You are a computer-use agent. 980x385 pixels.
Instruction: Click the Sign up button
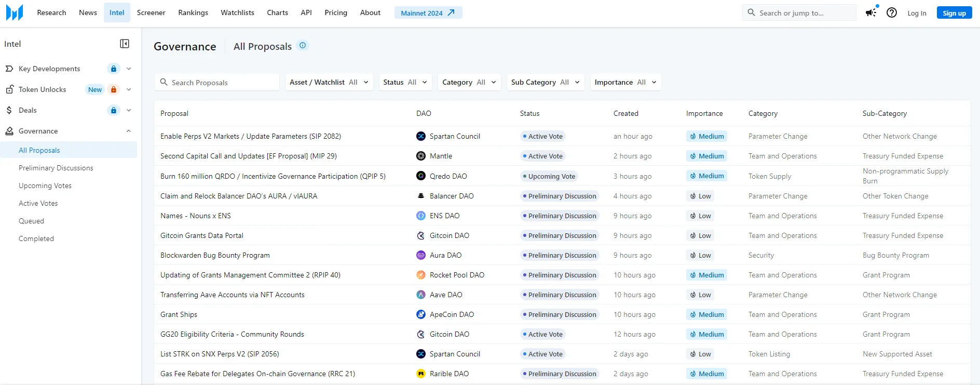(x=954, y=13)
